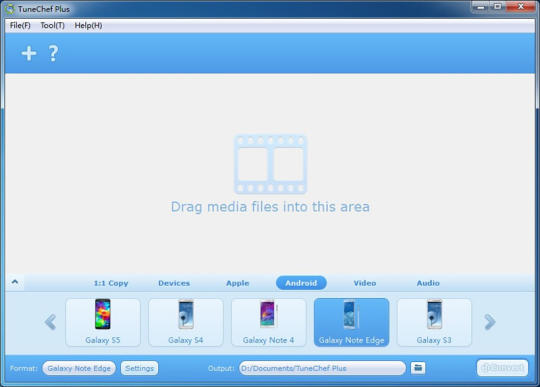The image size is (540, 387).
Task: Show previous device presets with left arrow
Action: click(x=50, y=322)
